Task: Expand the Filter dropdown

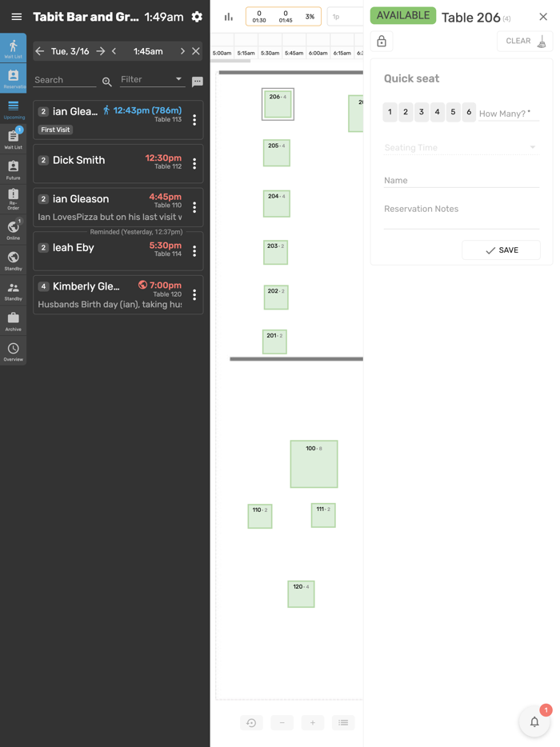Action: (153, 79)
